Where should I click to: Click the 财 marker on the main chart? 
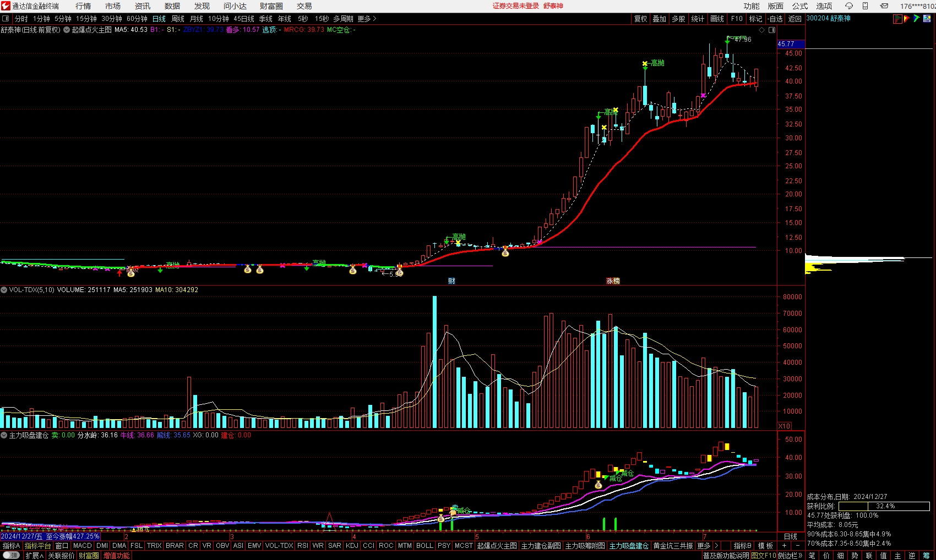[x=451, y=281]
